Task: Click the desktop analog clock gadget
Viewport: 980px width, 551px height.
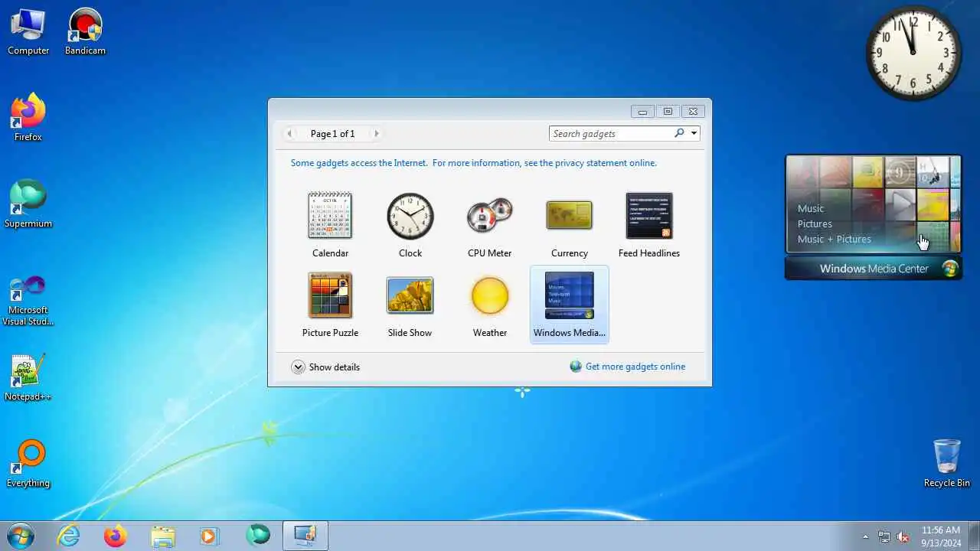Action: click(913, 54)
